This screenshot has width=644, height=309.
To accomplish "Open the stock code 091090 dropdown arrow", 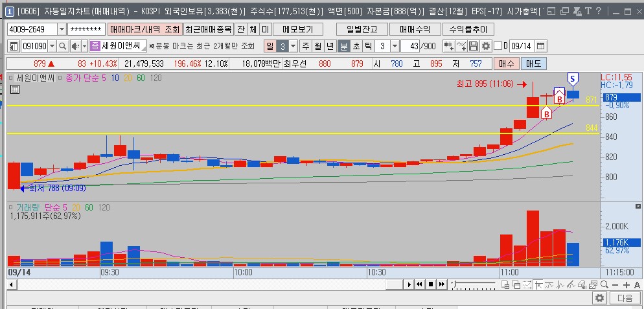I will [52, 46].
